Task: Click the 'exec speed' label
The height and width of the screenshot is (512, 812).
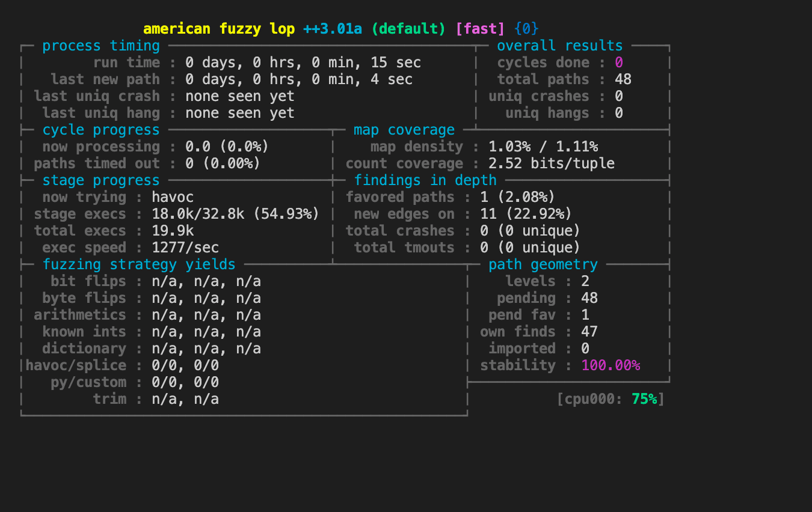Action: 84,248
